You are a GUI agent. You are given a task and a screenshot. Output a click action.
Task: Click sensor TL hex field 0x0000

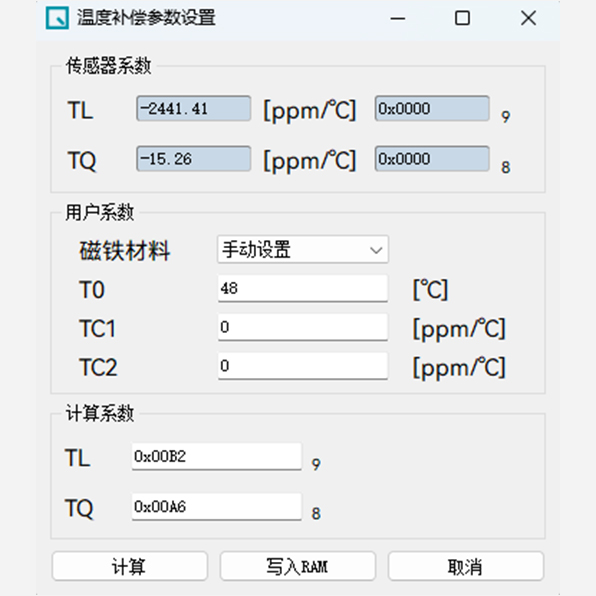[432, 109]
